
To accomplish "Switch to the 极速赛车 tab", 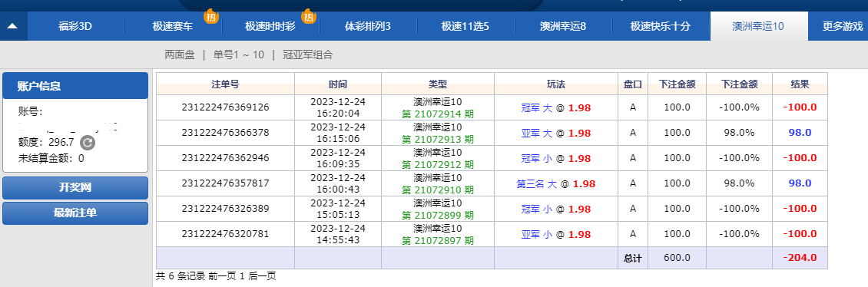I will [174, 26].
